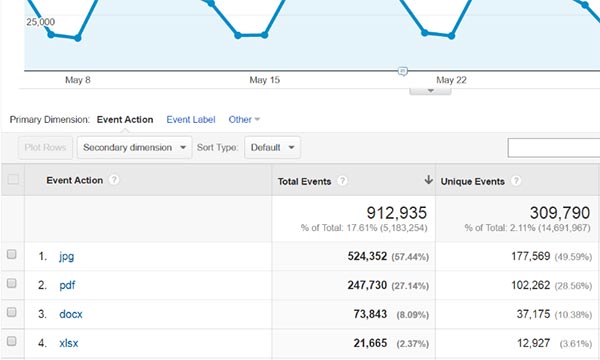
Task: Open the Other primary dimension dropdown
Action: (x=244, y=119)
